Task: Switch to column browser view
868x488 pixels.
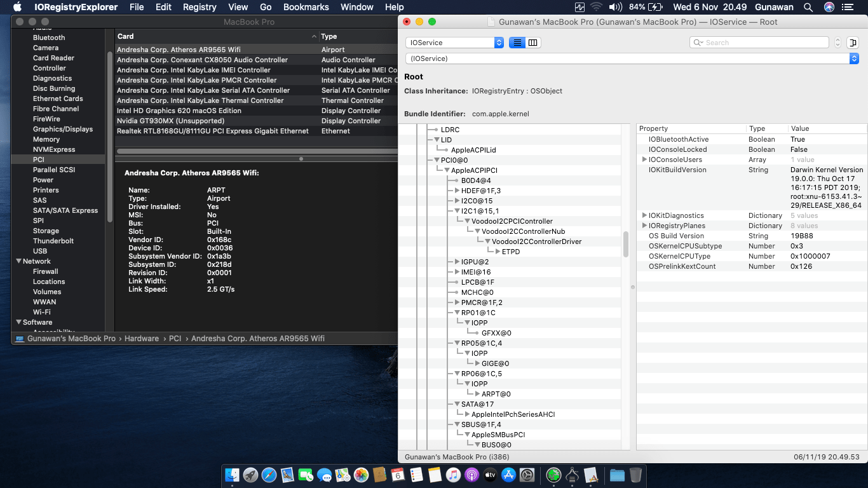Action: click(x=533, y=43)
